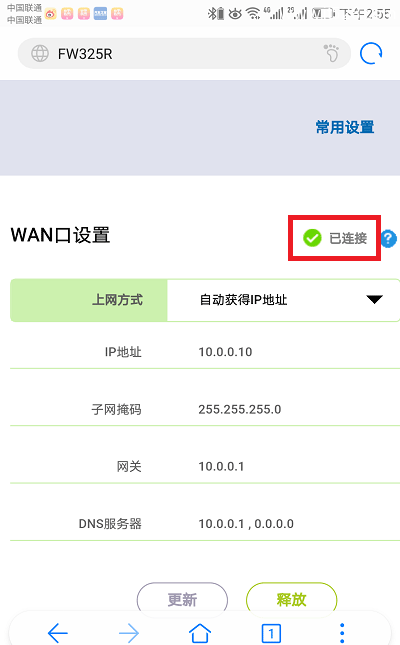Open the three-dot browser menu
Image resolution: width=400 pixels, height=645 pixels.
[342, 633]
